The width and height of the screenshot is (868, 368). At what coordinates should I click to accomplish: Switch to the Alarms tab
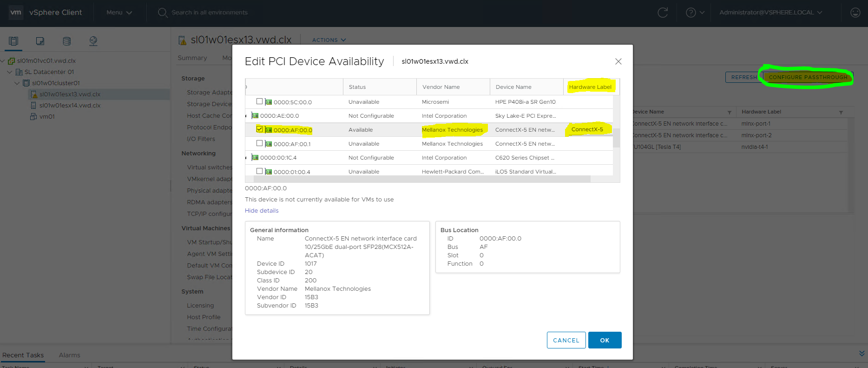(x=70, y=355)
